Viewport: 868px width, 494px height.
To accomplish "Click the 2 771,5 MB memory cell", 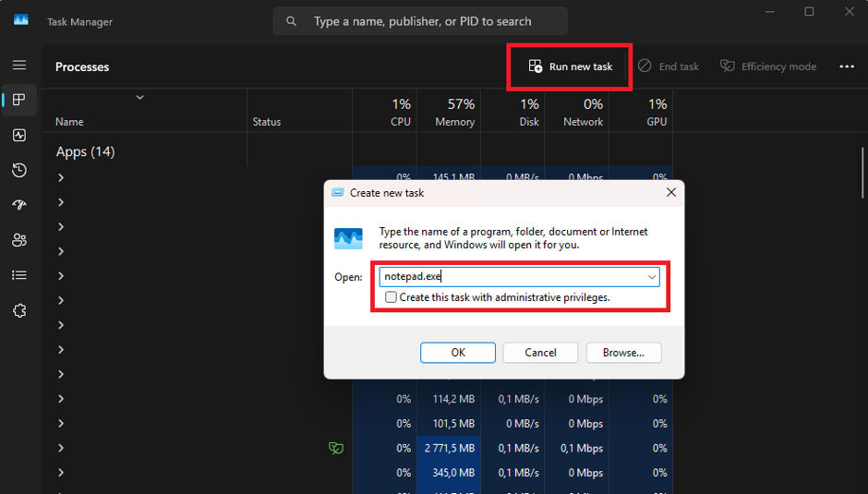I will pos(450,448).
